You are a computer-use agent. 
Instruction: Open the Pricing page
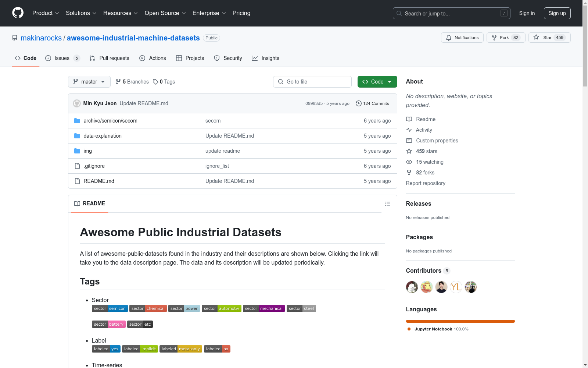click(x=241, y=13)
